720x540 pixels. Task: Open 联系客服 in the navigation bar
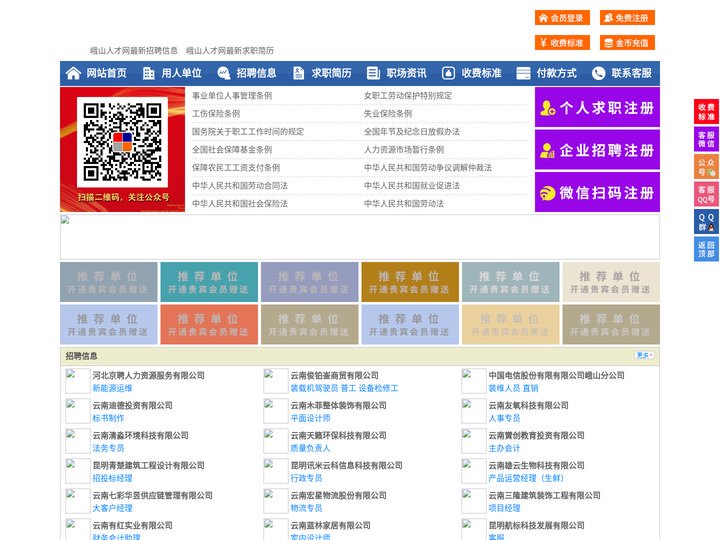click(631, 73)
